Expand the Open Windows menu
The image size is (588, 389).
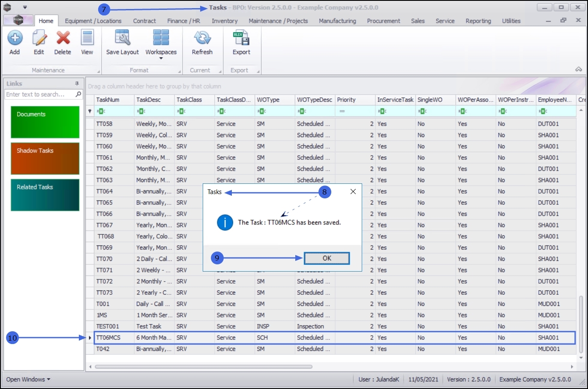click(28, 380)
